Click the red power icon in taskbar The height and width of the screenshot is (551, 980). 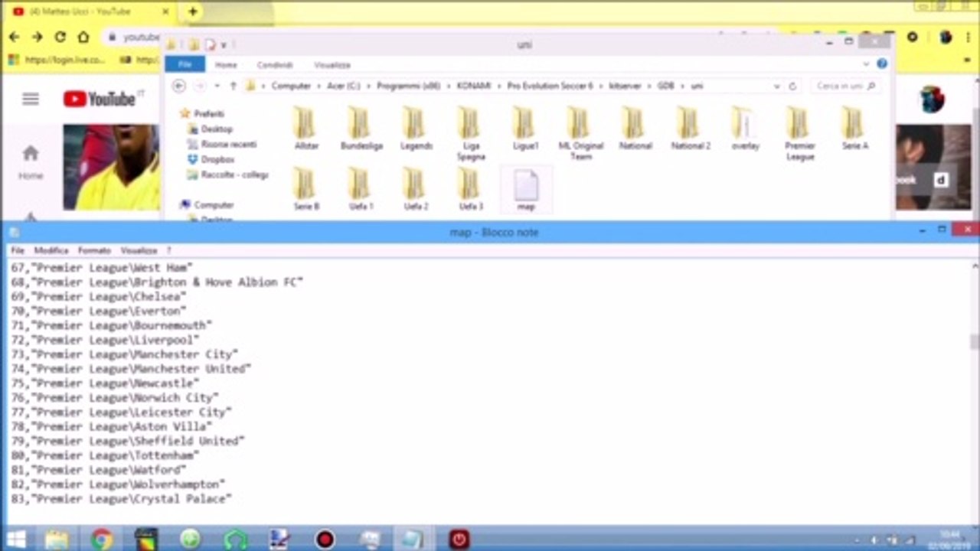pos(458,540)
